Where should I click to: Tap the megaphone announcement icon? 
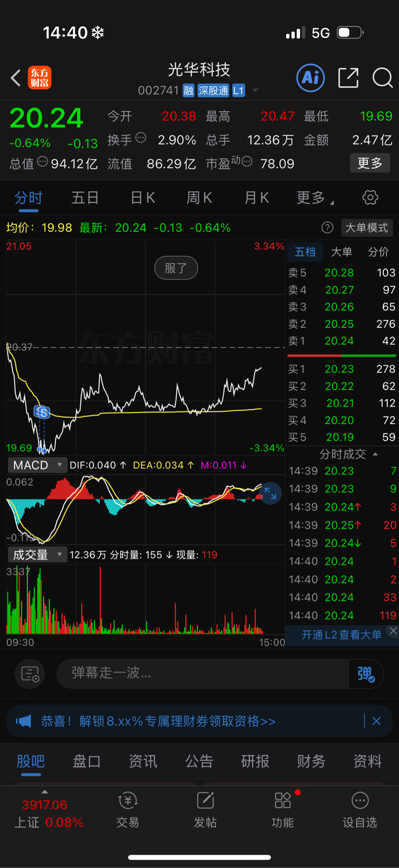click(x=23, y=721)
